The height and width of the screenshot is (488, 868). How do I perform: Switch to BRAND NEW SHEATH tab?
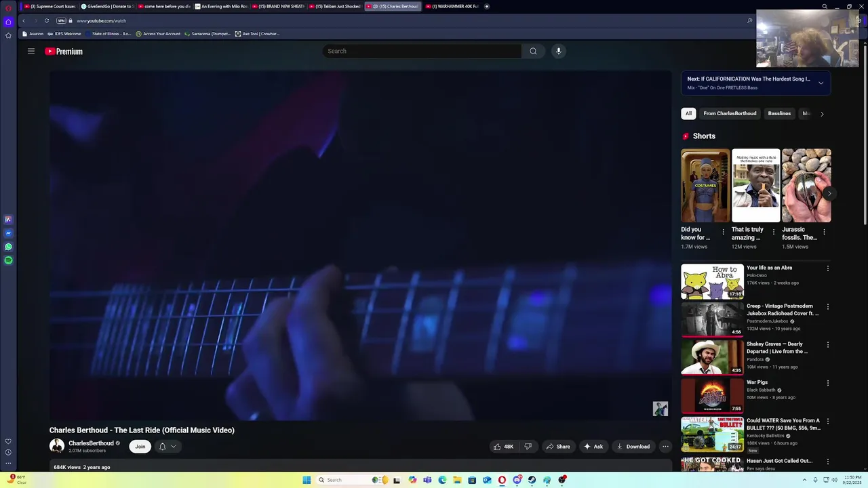277,6
